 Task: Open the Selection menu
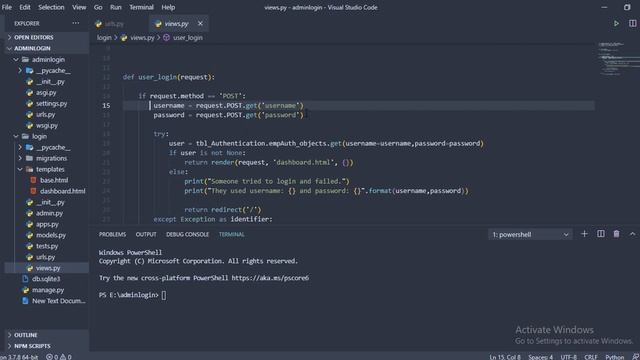point(51,7)
